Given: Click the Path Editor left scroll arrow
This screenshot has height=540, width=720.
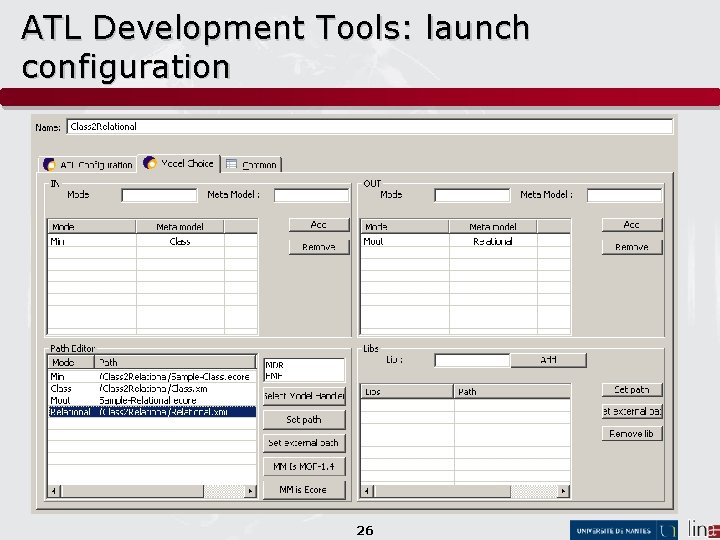Looking at the screenshot, I should pyautogui.click(x=54, y=491).
